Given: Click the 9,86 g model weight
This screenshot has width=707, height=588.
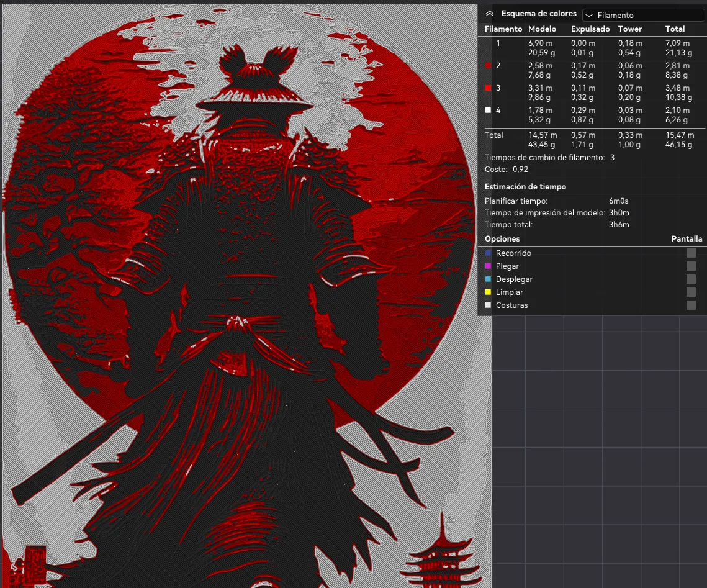Looking at the screenshot, I should coord(539,97).
